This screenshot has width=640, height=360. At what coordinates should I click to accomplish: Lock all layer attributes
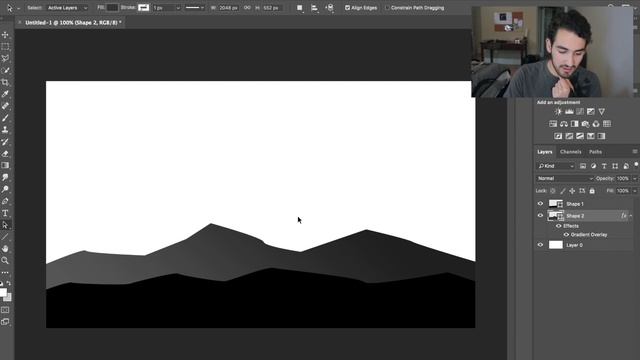pos(592,191)
